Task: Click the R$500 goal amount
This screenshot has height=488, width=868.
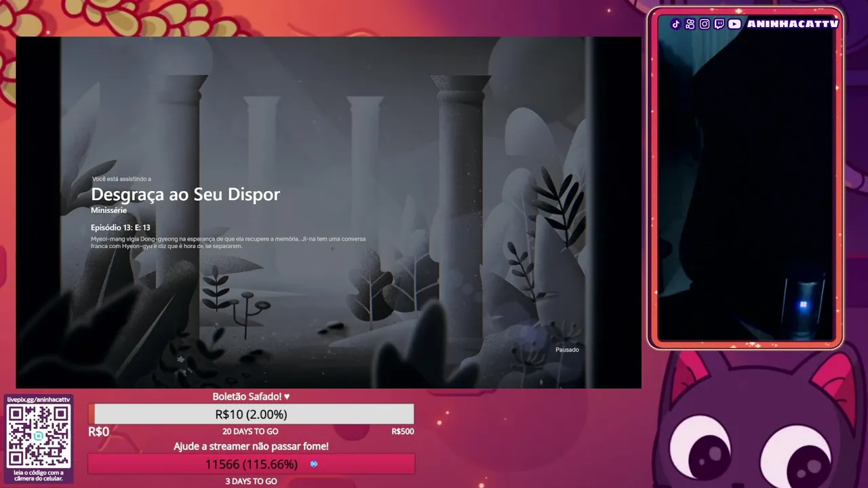Action: [x=402, y=432]
